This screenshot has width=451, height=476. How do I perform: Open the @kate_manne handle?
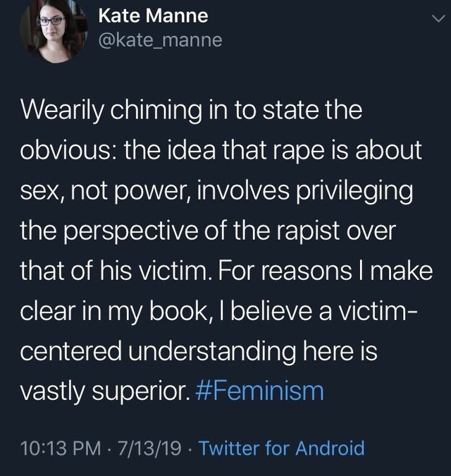(x=160, y=40)
